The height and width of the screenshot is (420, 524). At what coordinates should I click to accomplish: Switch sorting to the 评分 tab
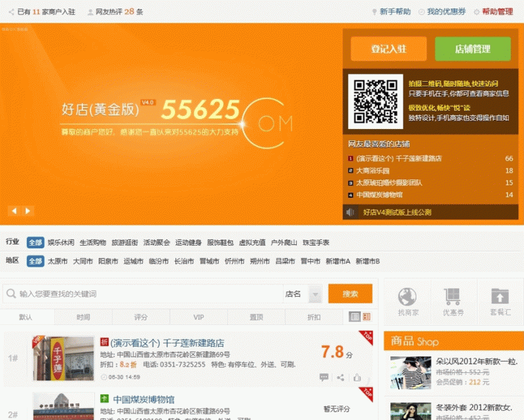(x=141, y=317)
